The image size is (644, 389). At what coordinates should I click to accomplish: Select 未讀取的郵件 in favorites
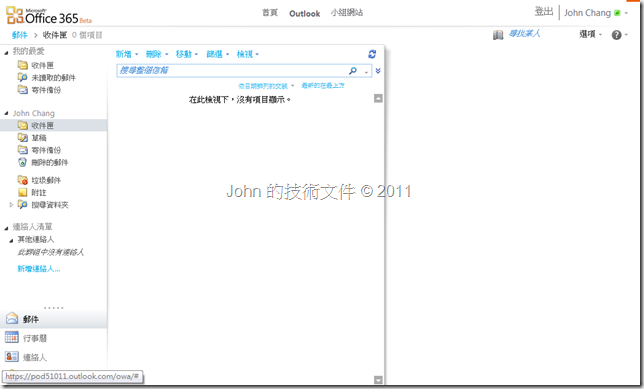[x=53, y=77]
